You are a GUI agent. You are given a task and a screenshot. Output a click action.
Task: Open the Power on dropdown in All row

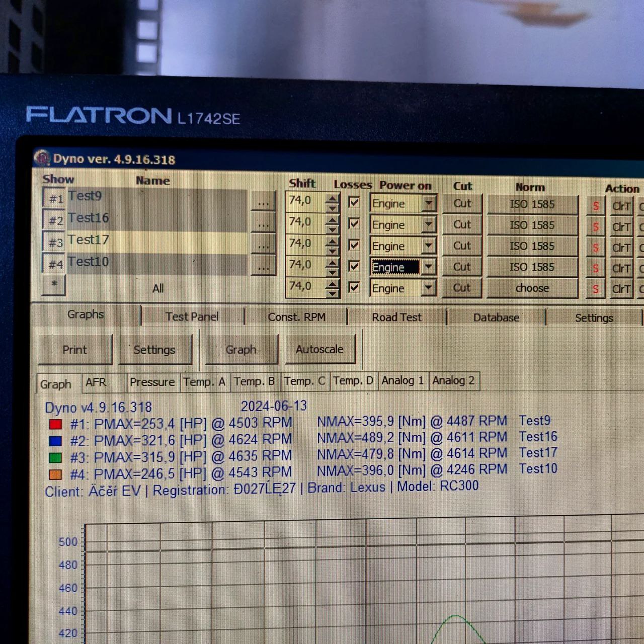pyautogui.click(x=429, y=288)
